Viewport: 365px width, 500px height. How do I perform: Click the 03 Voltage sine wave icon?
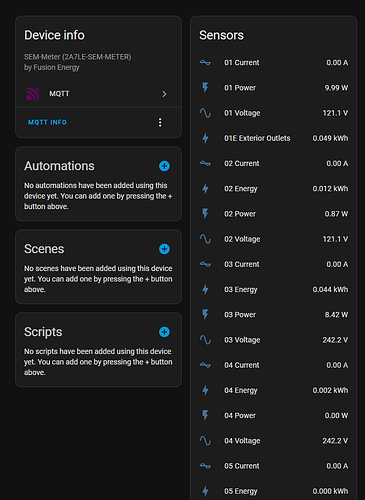pos(205,340)
